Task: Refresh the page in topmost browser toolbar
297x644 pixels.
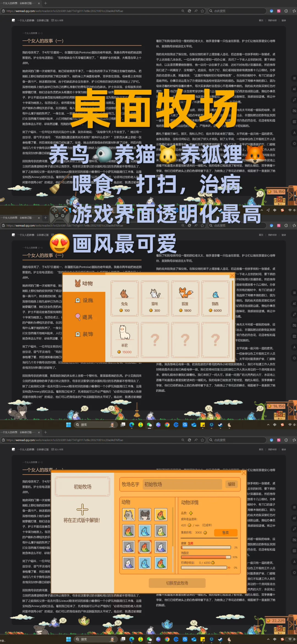Action: click(x=189, y=11)
